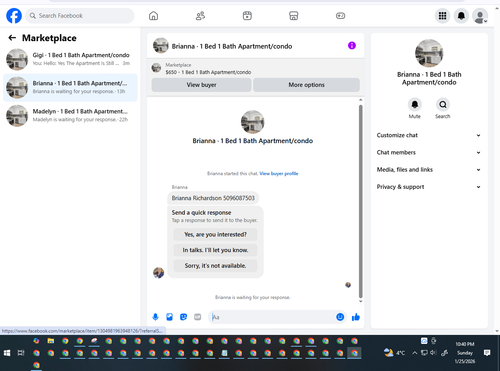
Task: Open the emoji picker in the composer
Action: tap(340, 317)
